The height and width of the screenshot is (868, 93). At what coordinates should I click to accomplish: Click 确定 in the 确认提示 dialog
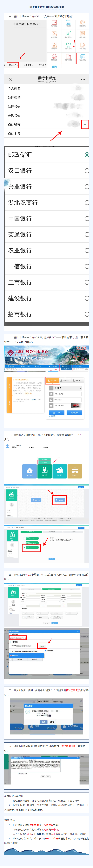click(x=44, y=722)
